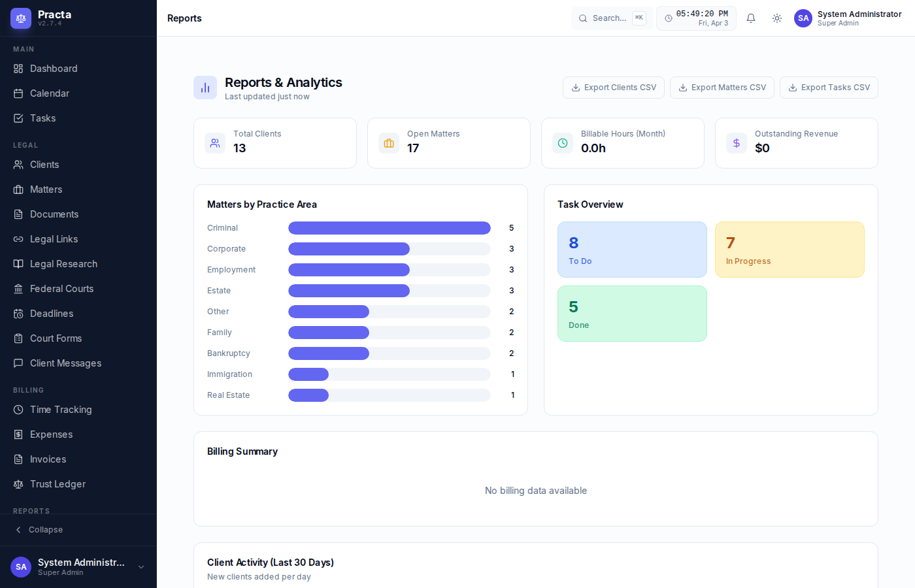Go to Expenses
The image size is (915, 588).
[78, 434]
